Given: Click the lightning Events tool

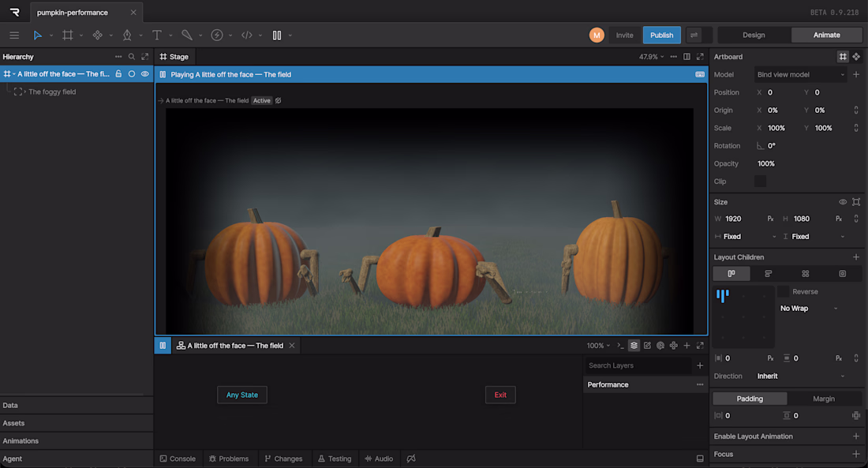Looking at the screenshot, I should coord(217,36).
